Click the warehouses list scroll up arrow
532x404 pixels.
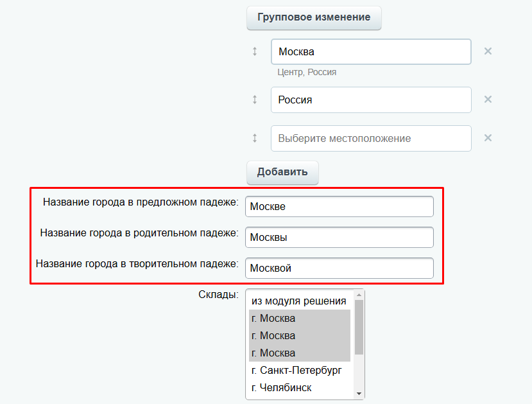click(359, 295)
